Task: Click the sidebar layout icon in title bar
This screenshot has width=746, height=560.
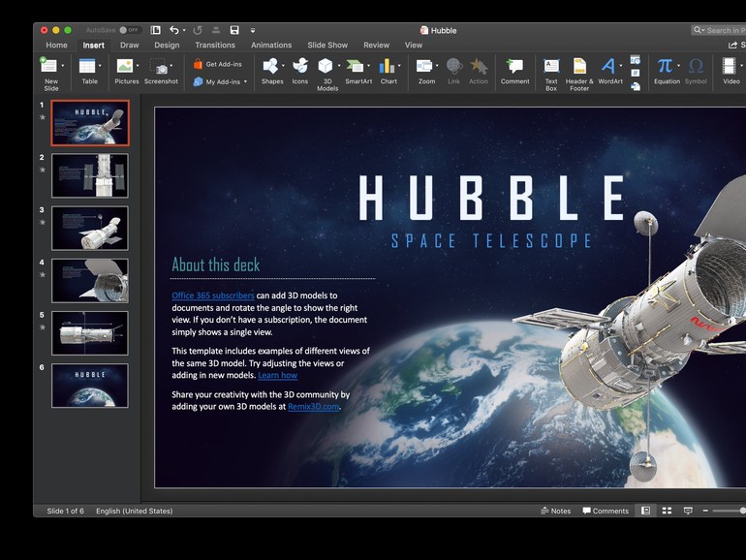Action: [156, 30]
